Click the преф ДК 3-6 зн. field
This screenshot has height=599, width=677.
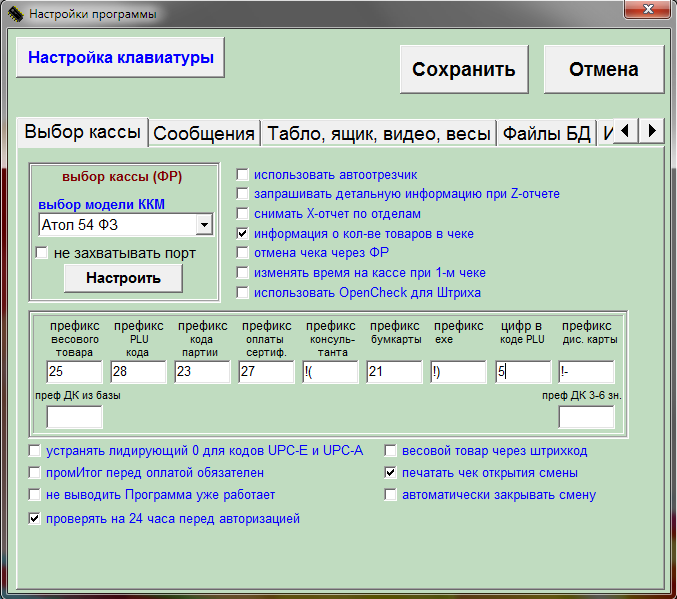coord(586,417)
